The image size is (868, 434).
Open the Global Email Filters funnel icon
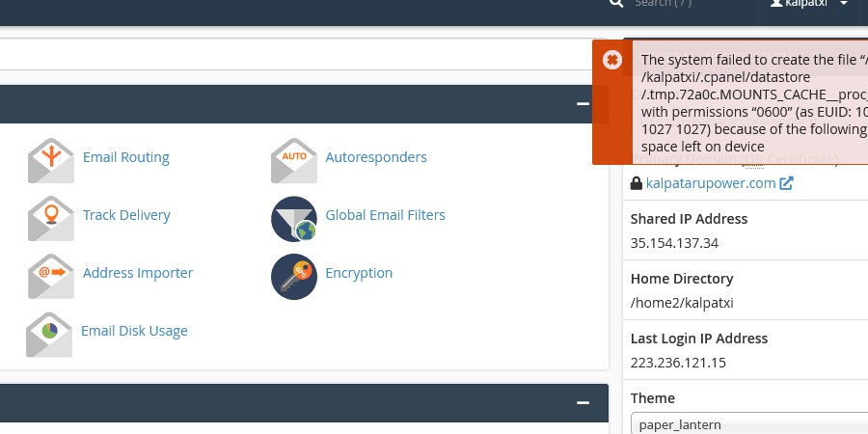point(293,218)
